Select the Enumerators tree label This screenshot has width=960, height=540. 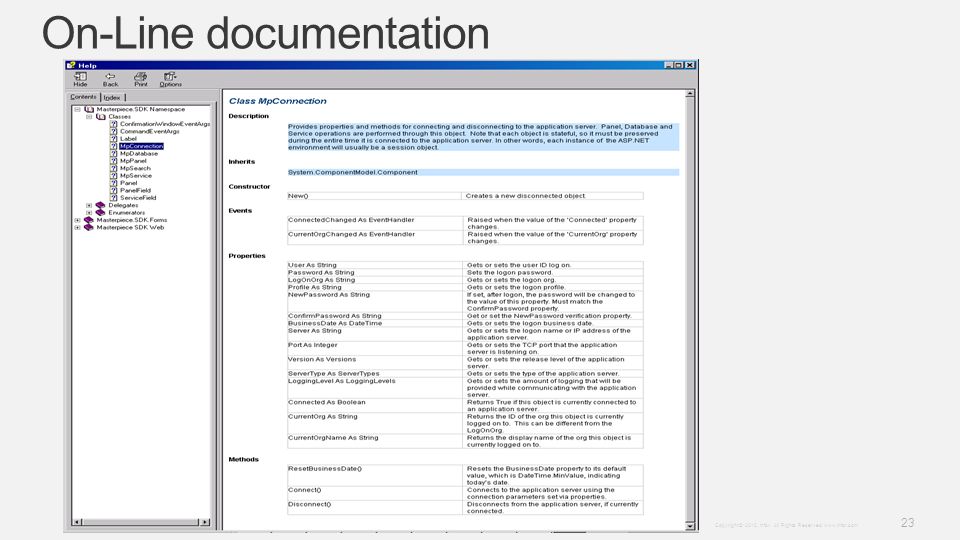127,212
